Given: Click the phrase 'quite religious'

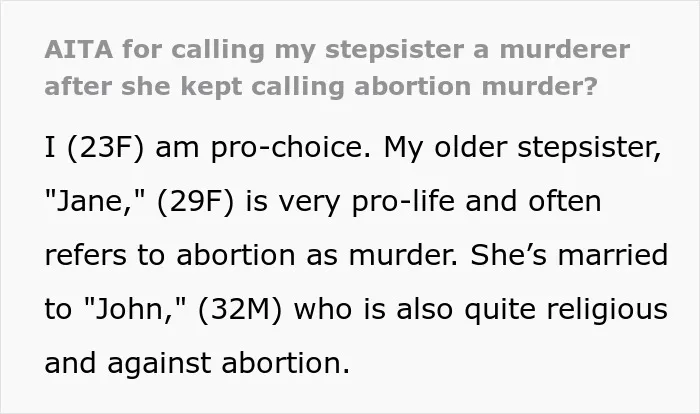Looking at the screenshot, I should pyautogui.click(x=566, y=310).
